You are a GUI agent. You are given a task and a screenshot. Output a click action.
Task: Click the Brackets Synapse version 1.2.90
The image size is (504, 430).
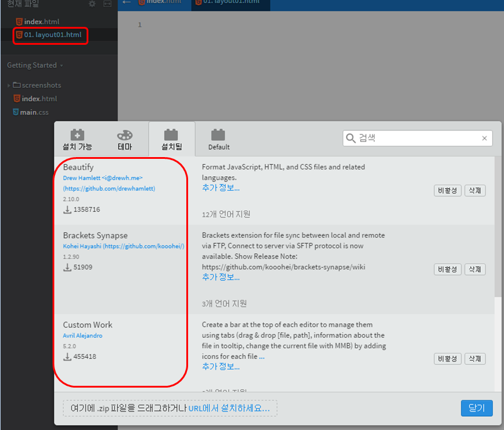pyautogui.click(x=71, y=257)
